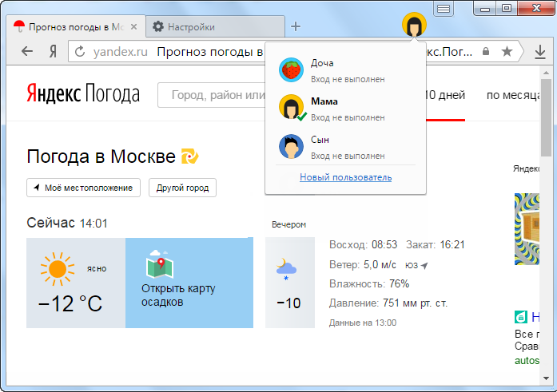
Task: Open the 10 дней forecast tab
Action: [445, 95]
